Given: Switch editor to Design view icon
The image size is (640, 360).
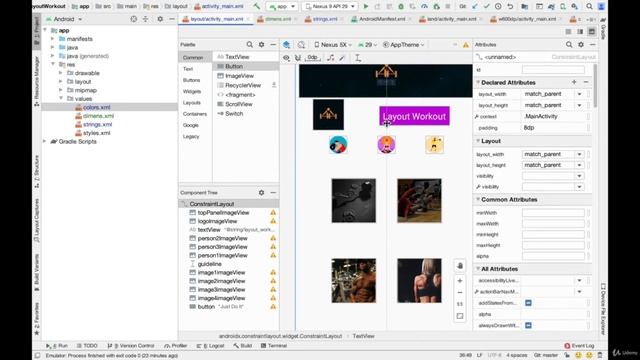Looking at the screenshot, I should (591, 31).
